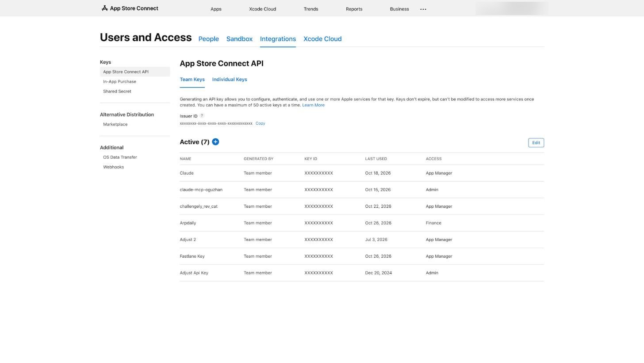Click the Jul 3, 2026 last used date
The image size is (644, 363).
[x=376, y=240]
